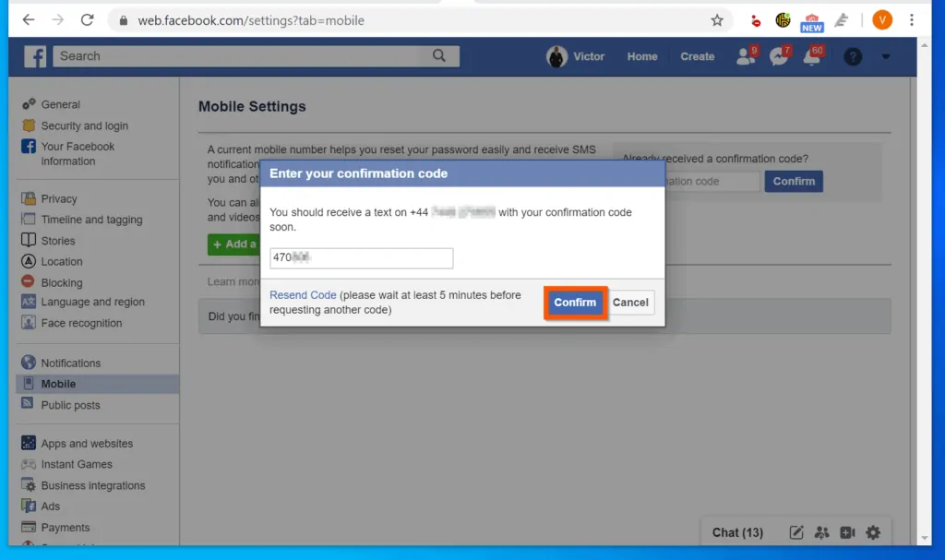The height and width of the screenshot is (560, 945).
Task: Click Confirm beside the background confirmation code field
Action: point(794,182)
